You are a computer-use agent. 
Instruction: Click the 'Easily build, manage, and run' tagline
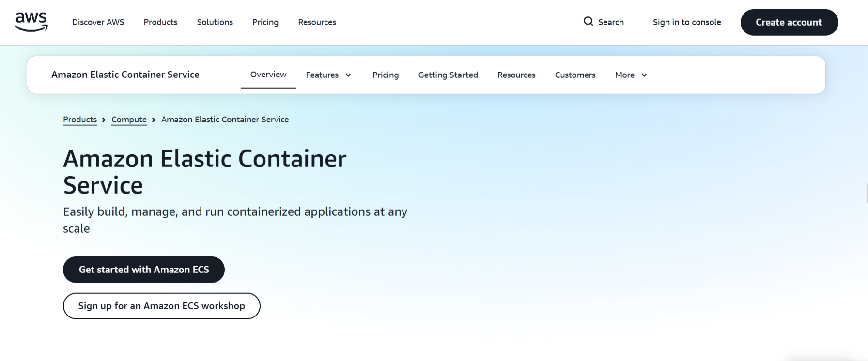235,220
